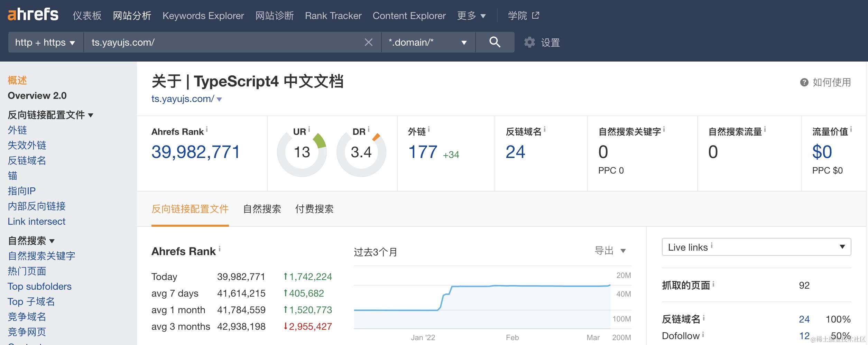Switch to the 付费搜索 tab
Image resolution: width=868 pixels, height=345 pixels.
point(314,209)
